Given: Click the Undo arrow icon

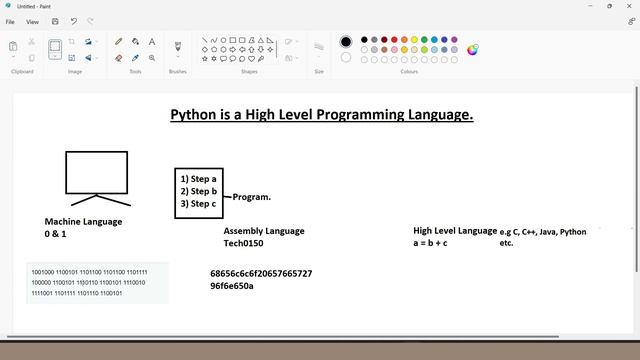Looking at the screenshot, I should (x=73, y=22).
